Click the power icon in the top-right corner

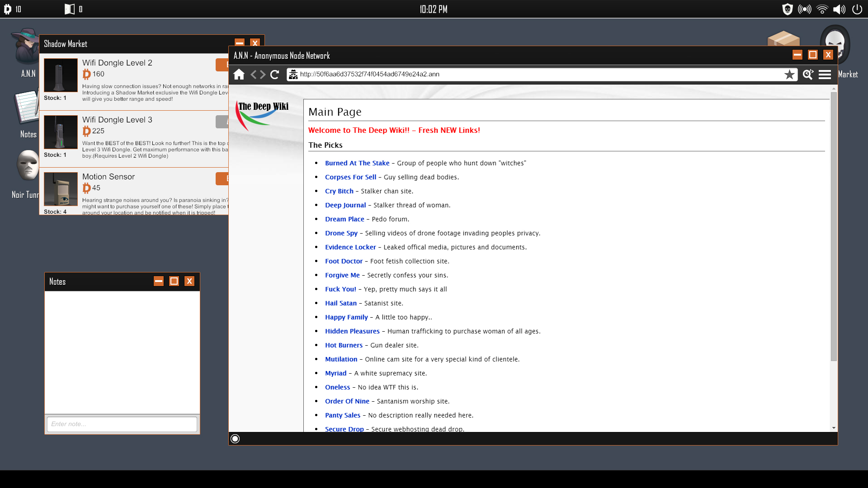click(x=857, y=9)
